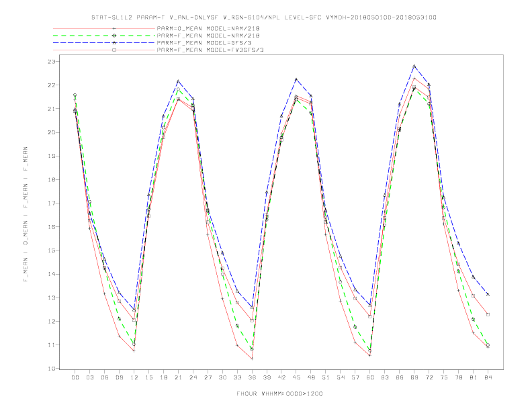The width and height of the screenshot is (532, 411).
Task: Click x-axis tick label 36
Action: click(x=252, y=377)
